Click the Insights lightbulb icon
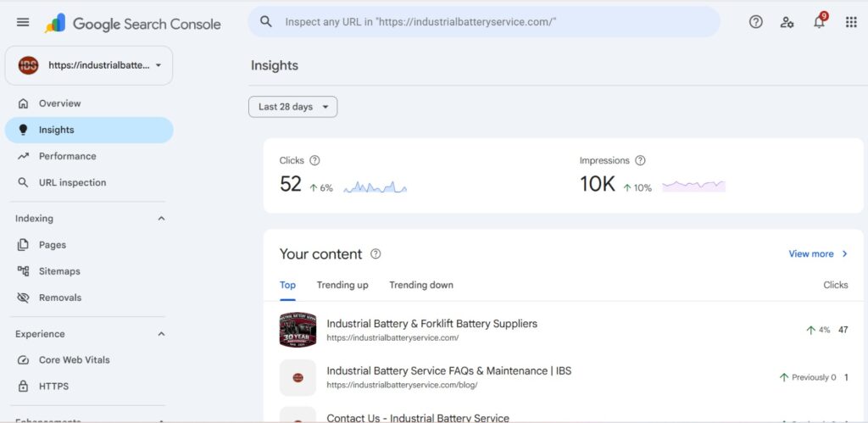The image size is (868, 423). [23, 130]
